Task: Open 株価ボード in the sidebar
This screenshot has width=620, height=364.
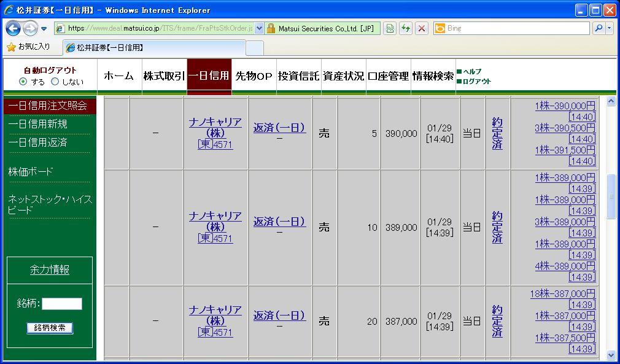Action: (x=31, y=172)
